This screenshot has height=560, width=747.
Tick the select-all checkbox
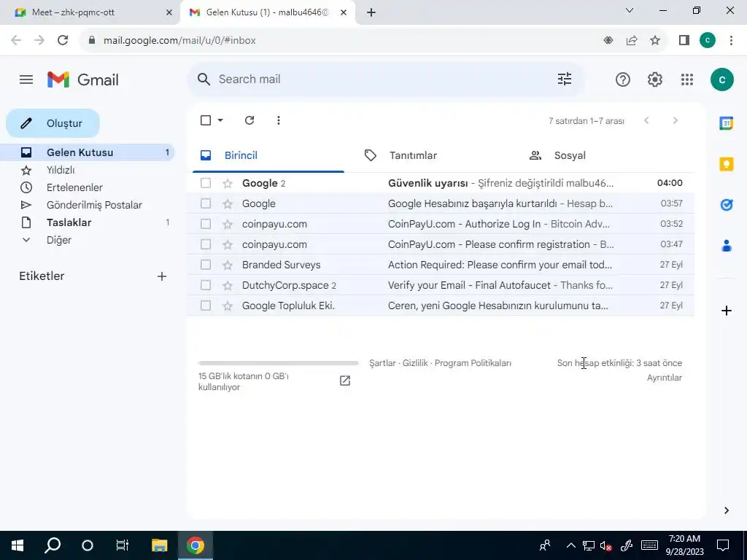click(206, 120)
